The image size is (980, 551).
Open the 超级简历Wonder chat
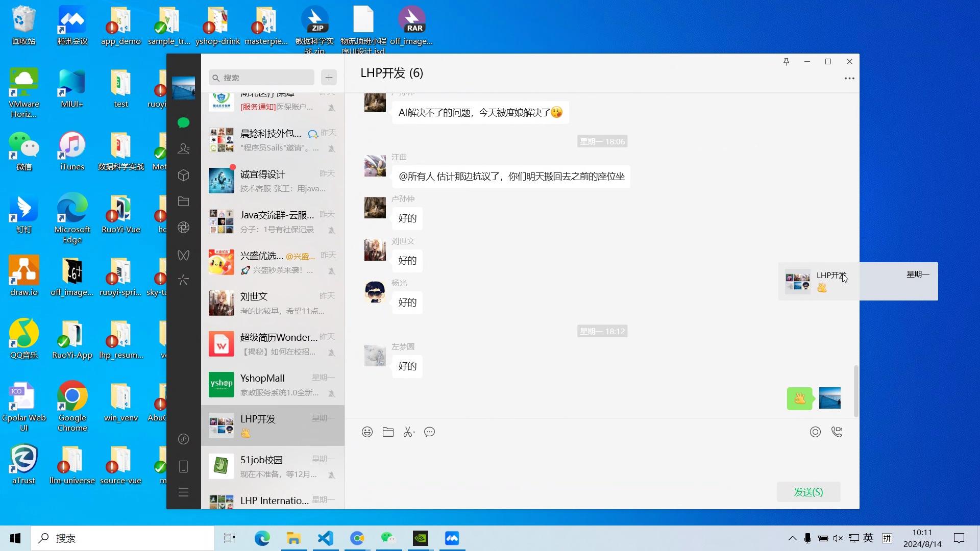pyautogui.click(x=273, y=344)
